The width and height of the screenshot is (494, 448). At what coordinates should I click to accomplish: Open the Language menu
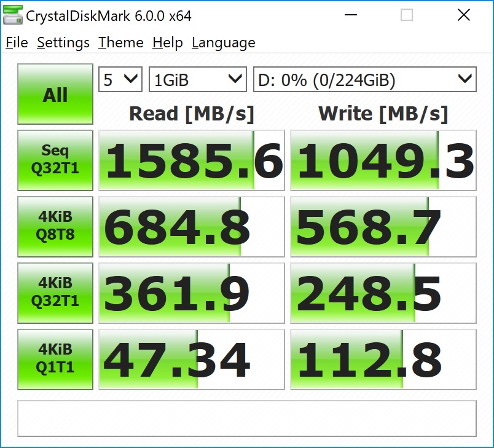coord(224,42)
